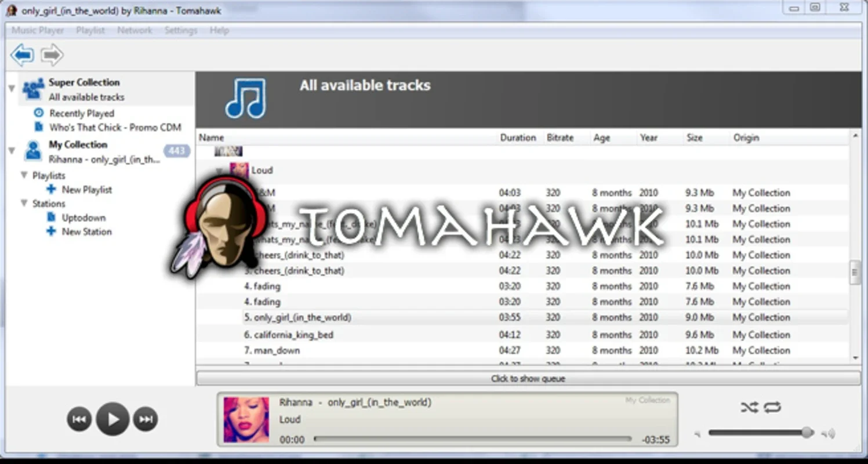Open the Playlist menu
Viewport: 868px width, 464px height.
click(x=90, y=30)
